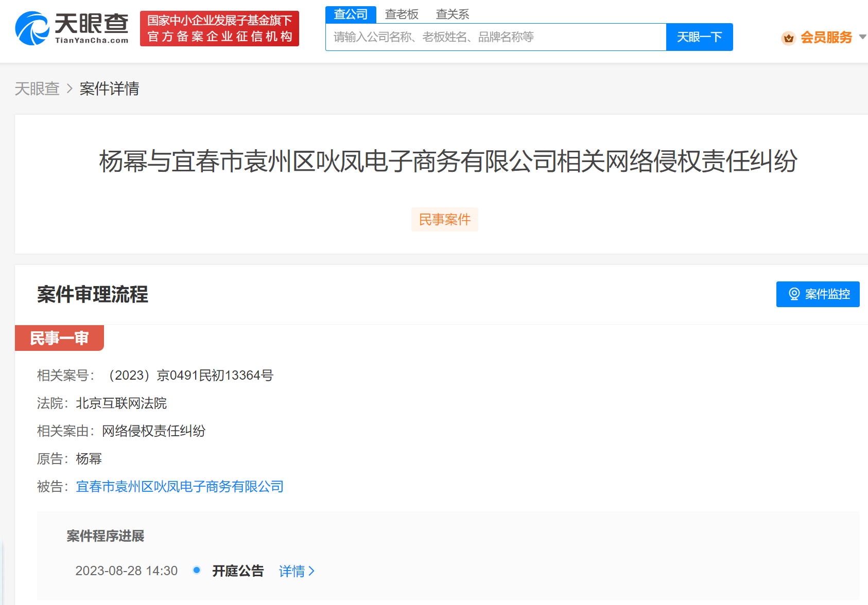This screenshot has width=868, height=605.
Task: Open the 会员服务 dropdown arrow
Action: coord(862,38)
